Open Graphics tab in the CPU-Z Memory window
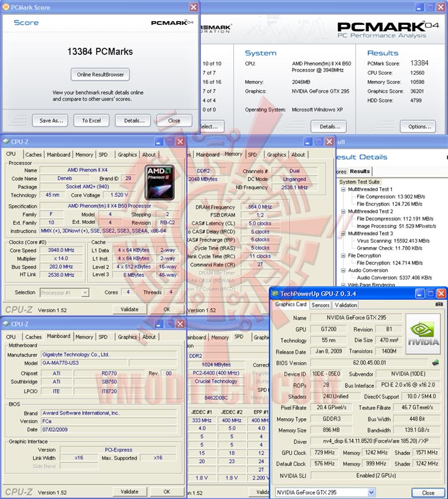448x499 pixels. point(276,155)
